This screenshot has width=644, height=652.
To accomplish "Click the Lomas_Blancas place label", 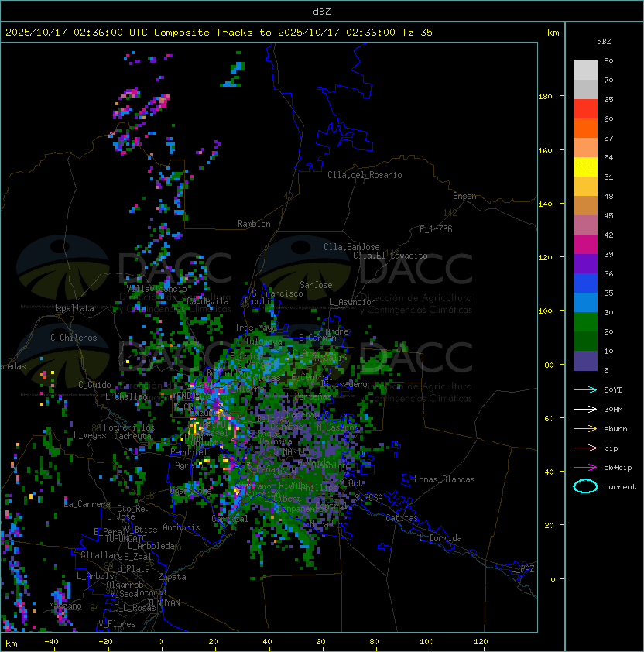I will [444, 479].
